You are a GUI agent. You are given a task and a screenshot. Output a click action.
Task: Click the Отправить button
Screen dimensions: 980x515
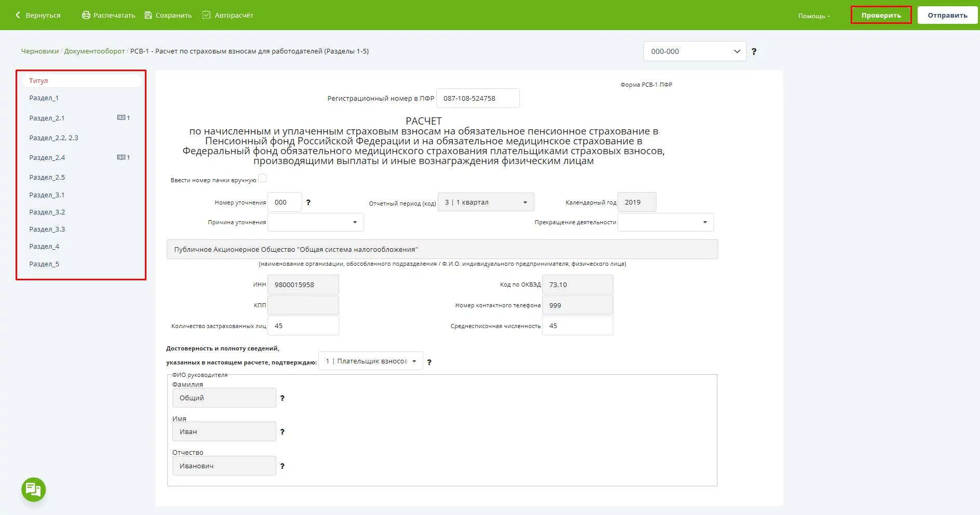[x=948, y=15]
